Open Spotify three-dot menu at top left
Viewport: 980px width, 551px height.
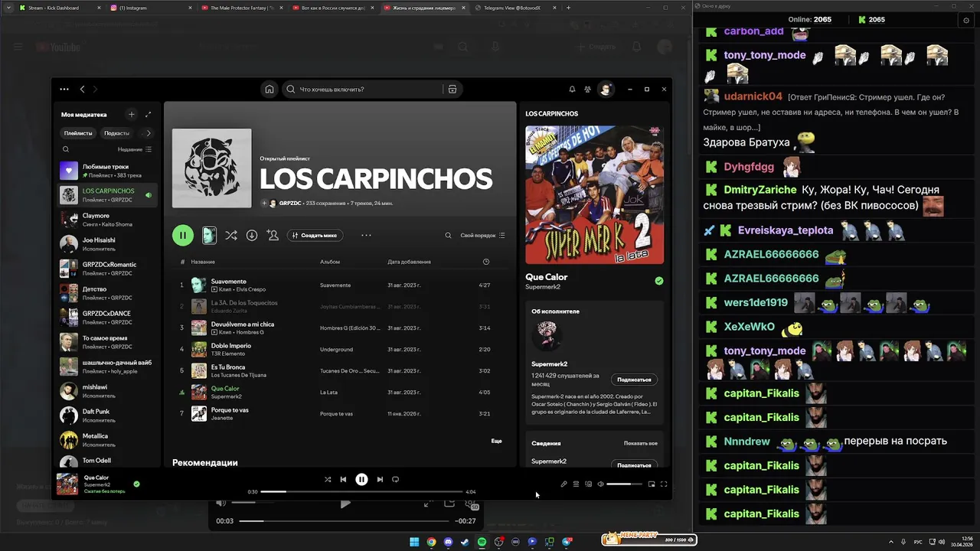(64, 90)
